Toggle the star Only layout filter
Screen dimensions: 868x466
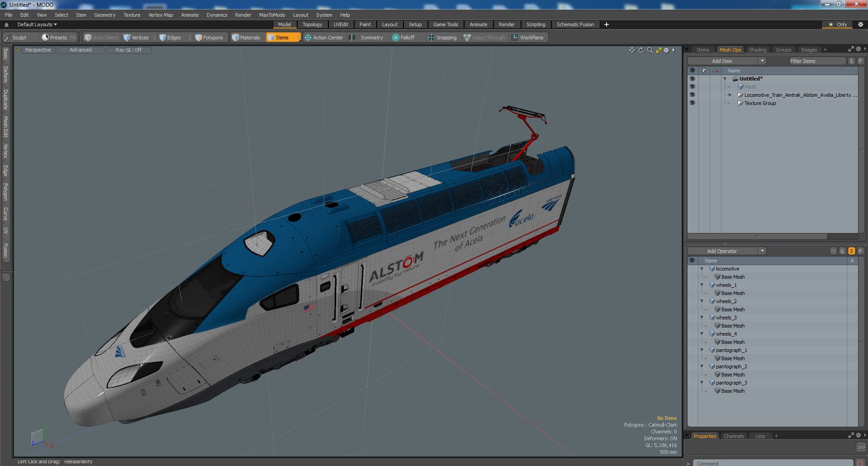click(x=838, y=24)
